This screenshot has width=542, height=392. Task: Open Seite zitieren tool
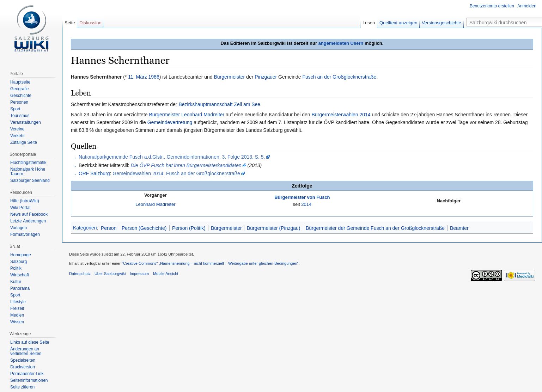coord(22,387)
